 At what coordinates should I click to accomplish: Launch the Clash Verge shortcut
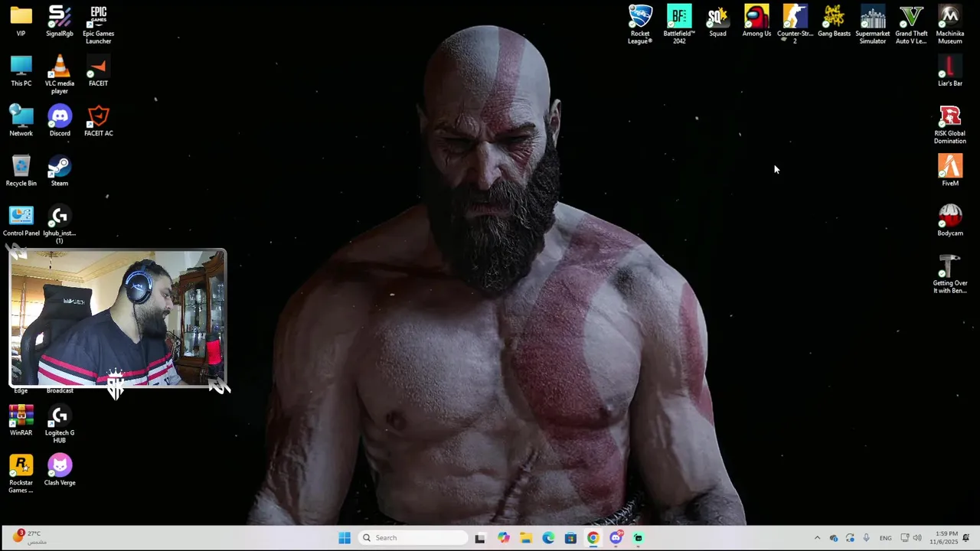pos(60,470)
